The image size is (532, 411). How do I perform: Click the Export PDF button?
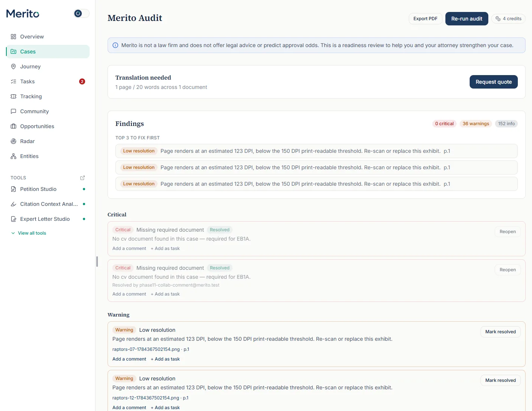click(425, 19)
